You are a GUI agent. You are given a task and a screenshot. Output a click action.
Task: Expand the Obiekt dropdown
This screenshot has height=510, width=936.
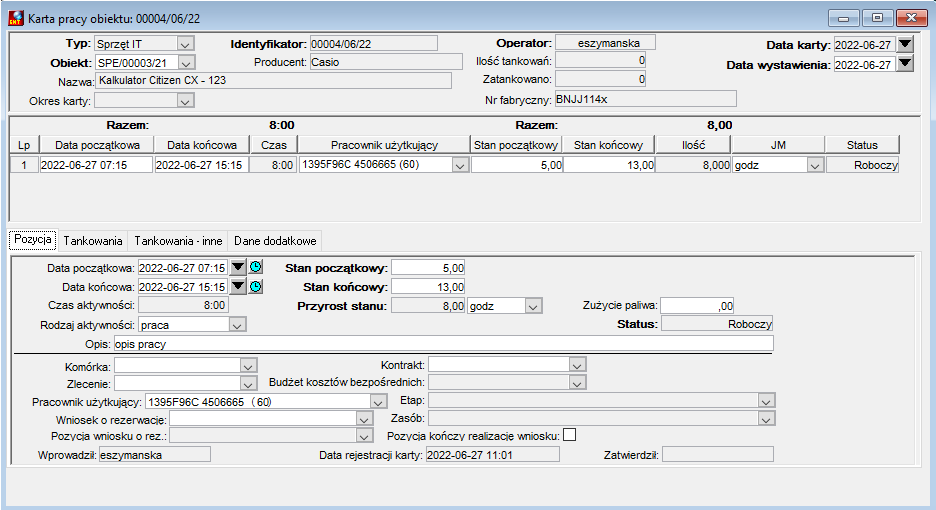click(186, 63)
